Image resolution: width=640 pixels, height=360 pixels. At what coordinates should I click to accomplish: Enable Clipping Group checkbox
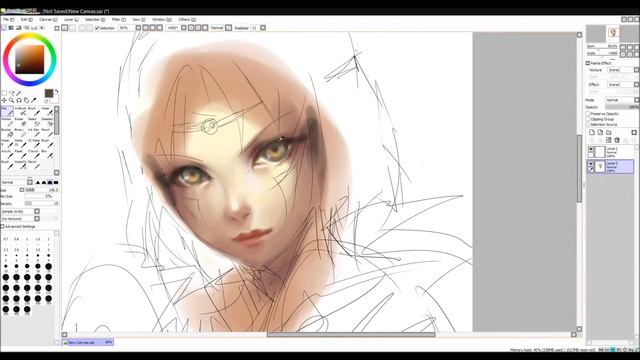pos(588,119)
